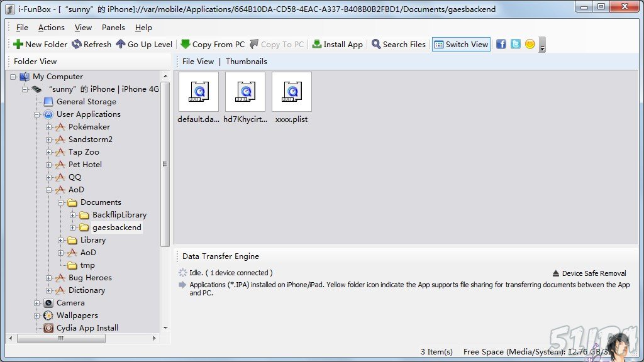The height and width of the screenshot is (362, 644).
Task: Click the New Folder toolbar icon
Action: click(18, 45)
